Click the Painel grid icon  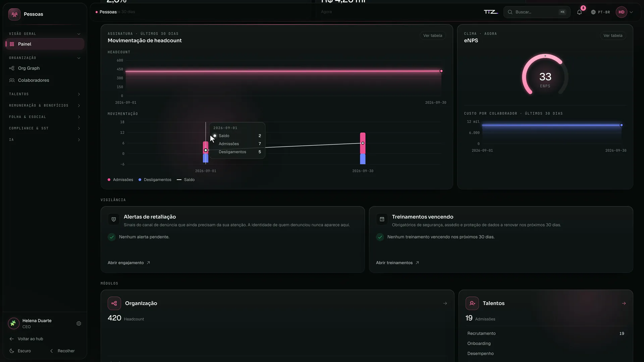[x=12, y=44]
